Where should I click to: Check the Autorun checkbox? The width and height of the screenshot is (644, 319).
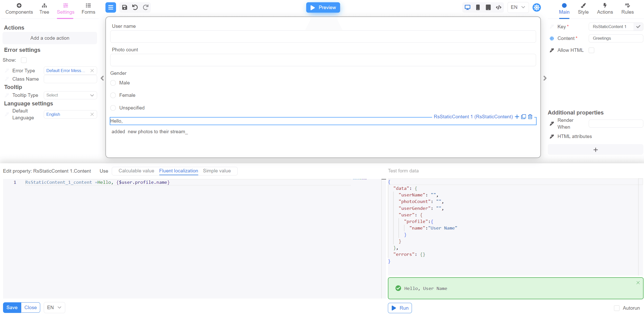tap(617, 308)
